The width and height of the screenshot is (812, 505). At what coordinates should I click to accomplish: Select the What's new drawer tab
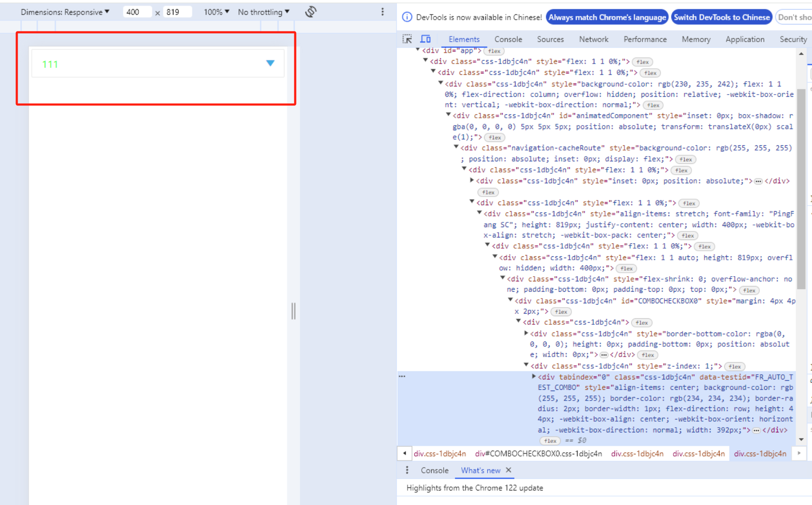pyautogui.click(x=480, y=470)
